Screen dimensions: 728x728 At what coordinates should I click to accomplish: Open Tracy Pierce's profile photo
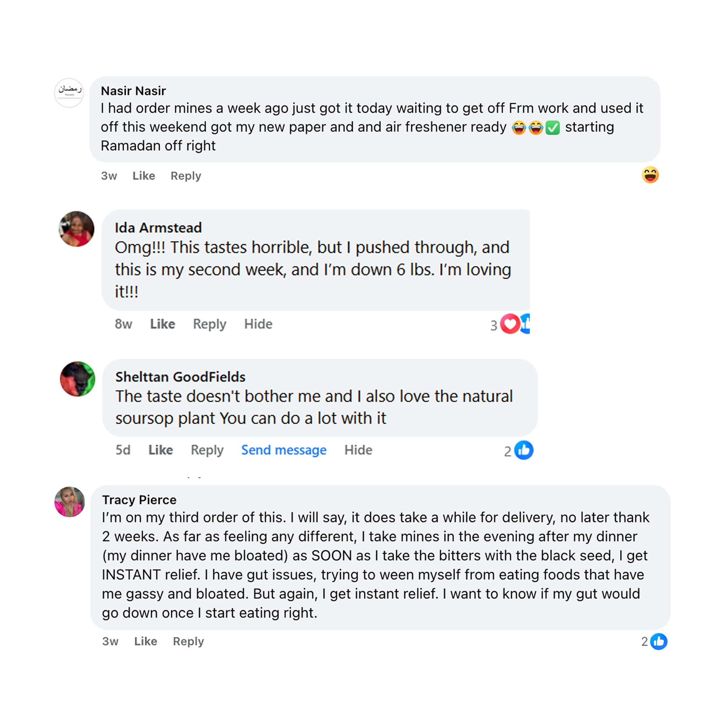(70, 502)
